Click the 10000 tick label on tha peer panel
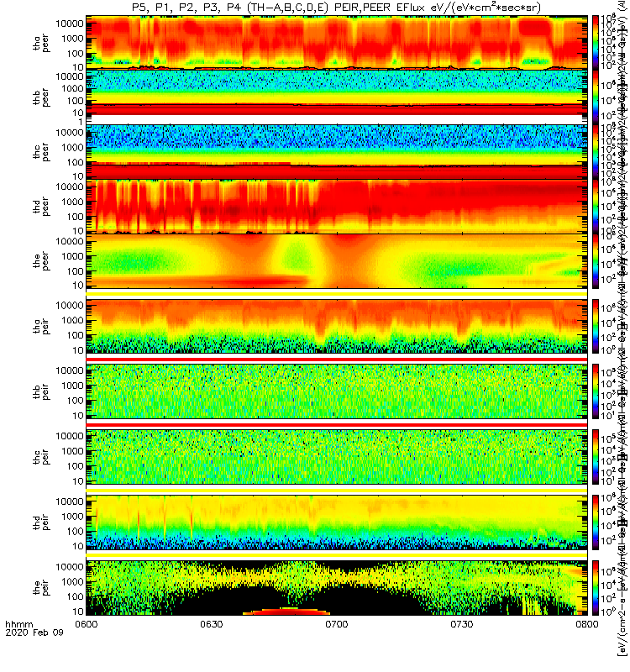Screen dimensions: 630x672 click(x=70, y=24)
